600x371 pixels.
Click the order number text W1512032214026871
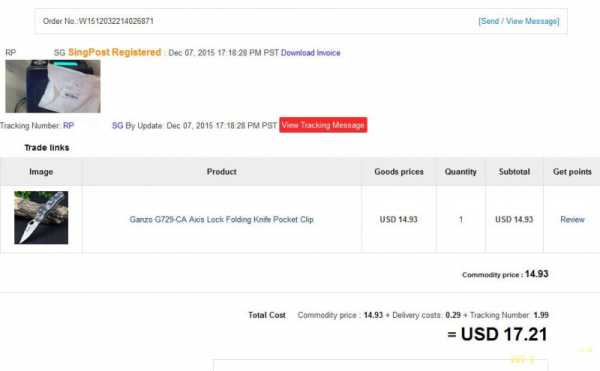click(116, 21)
